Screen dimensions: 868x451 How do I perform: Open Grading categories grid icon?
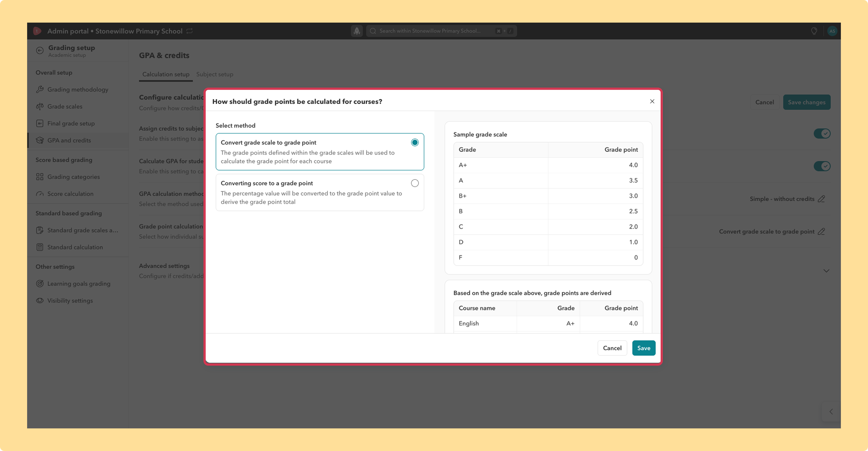pos(40,177)
